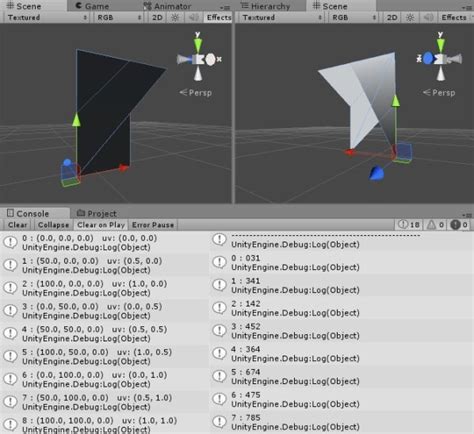Select triangle log entry '2 : 142'
Image resolution: width=474 pixels, height=434 pixels.
[x=342, y=308]
